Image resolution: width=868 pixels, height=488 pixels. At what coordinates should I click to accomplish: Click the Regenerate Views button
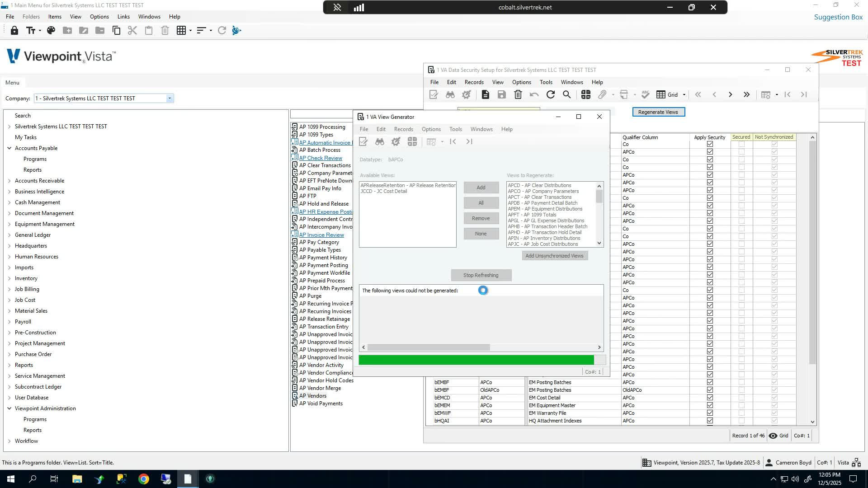658,112
